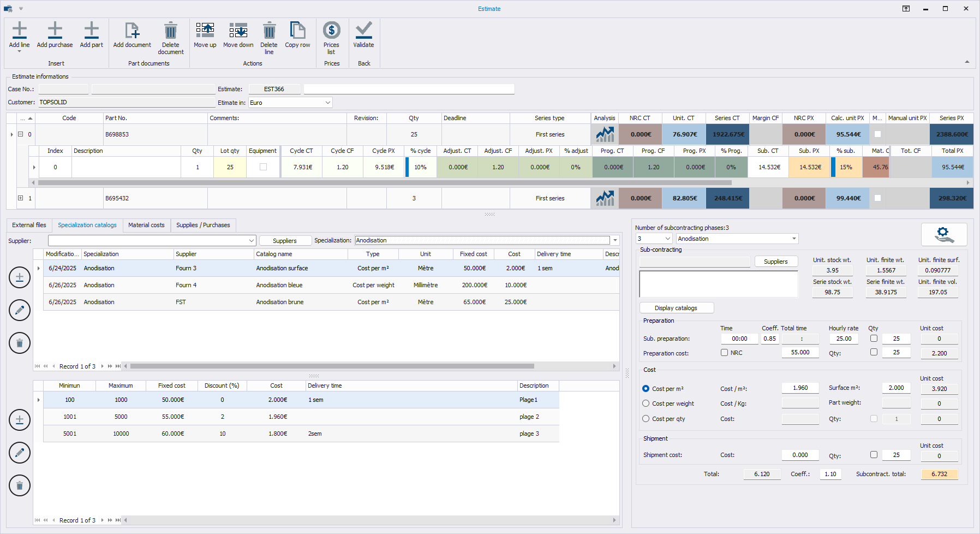Expand row 1 for part B695432
This screenshot has height=534, width=980.
[x=20, y=198]
